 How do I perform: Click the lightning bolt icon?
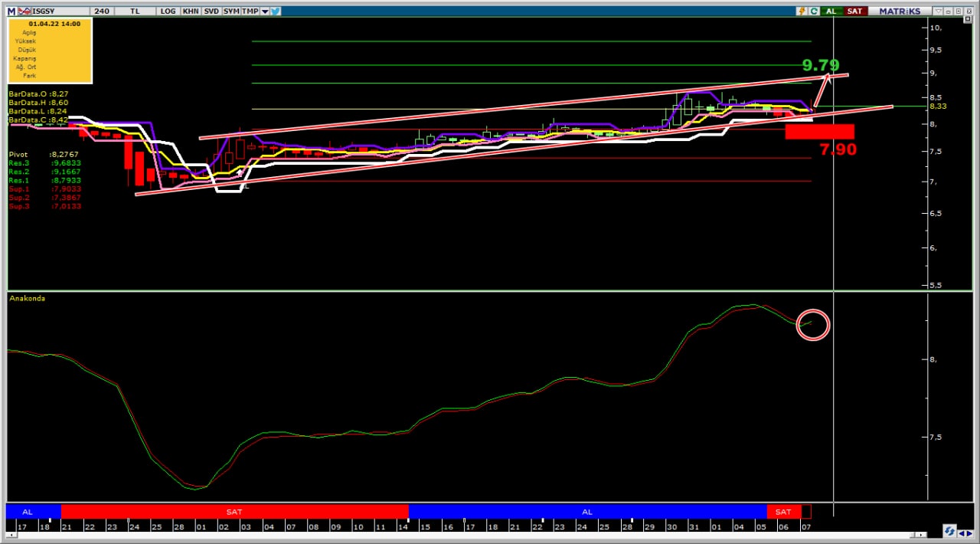pyautogui.click(x=802, y=11)
